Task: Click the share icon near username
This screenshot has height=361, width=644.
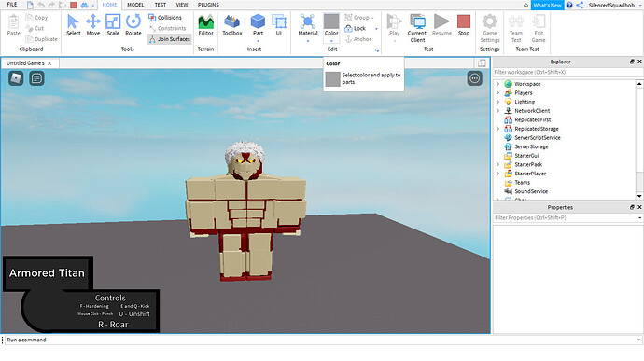Action: click(x=580, y=5)
